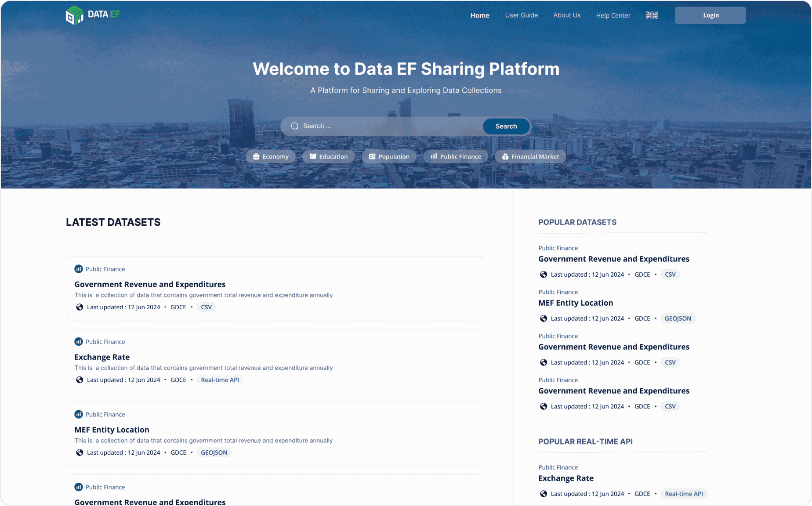Open the User Guide page

coord(522,15)
